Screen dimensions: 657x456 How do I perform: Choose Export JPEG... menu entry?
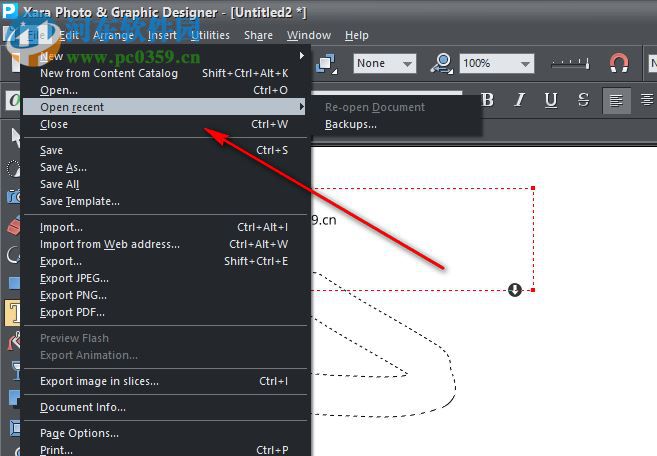[165, 278]
